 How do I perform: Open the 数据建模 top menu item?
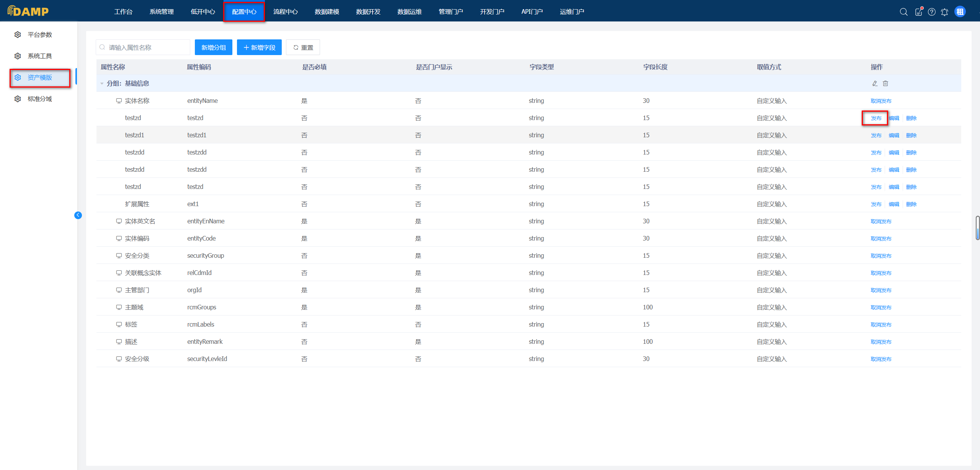[x=327, y=12]
